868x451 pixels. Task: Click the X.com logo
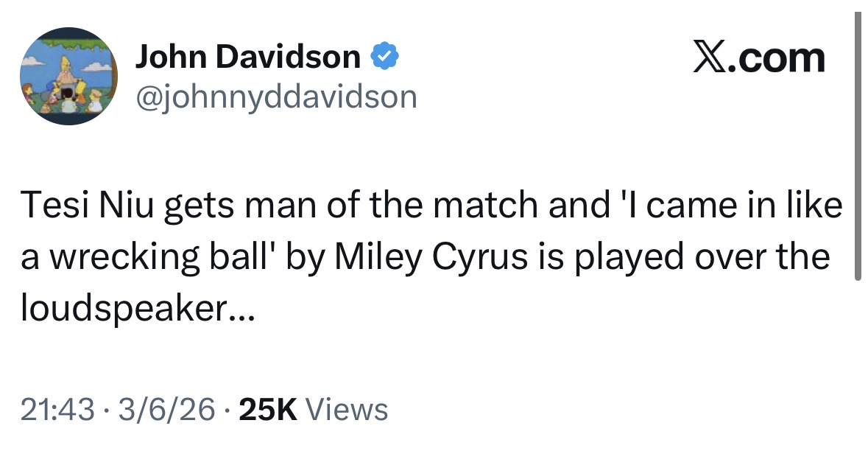(759, 57)
